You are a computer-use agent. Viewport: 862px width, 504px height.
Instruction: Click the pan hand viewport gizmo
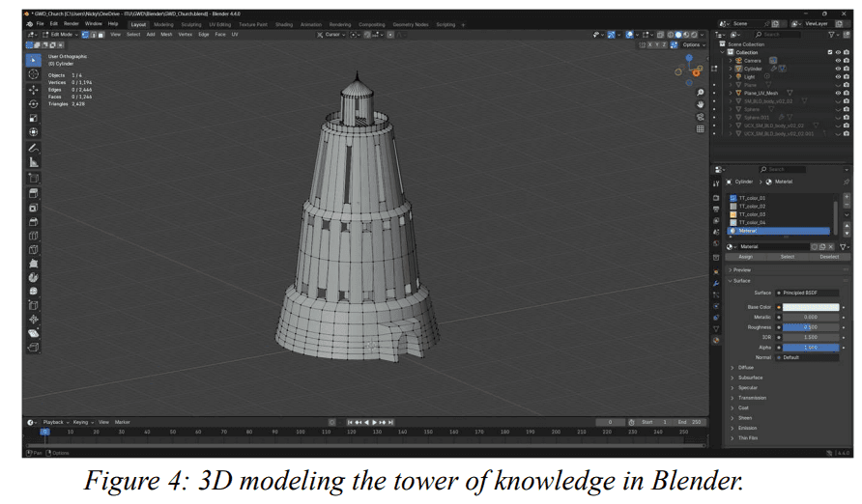click(701, 104)
